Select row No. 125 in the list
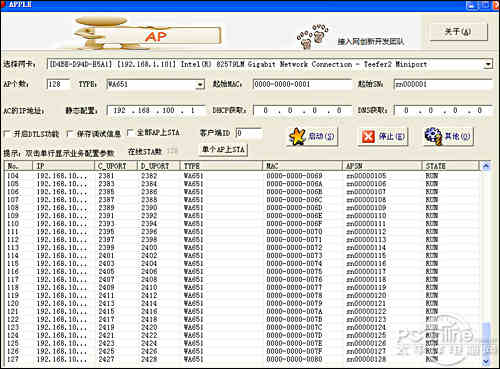Screen dimensions: 500x369 point(242,343)
